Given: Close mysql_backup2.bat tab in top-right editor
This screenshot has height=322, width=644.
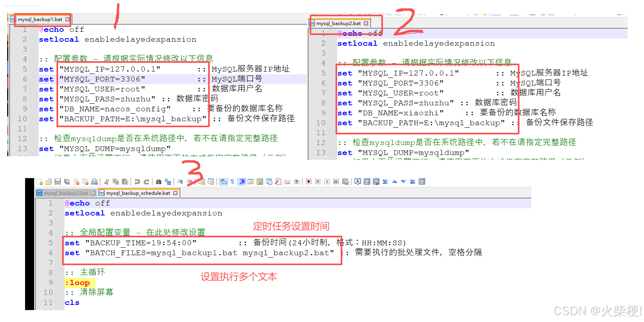Looking at the screenshot, I should (366, 23).
